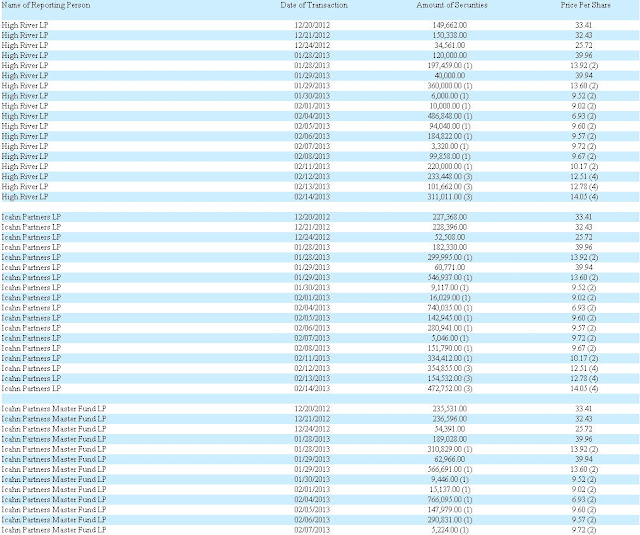The width and height of the screenshot is (640, 535).
Task: Select the amount 5,046.00 (1)
Action: [x=450, y=338]
